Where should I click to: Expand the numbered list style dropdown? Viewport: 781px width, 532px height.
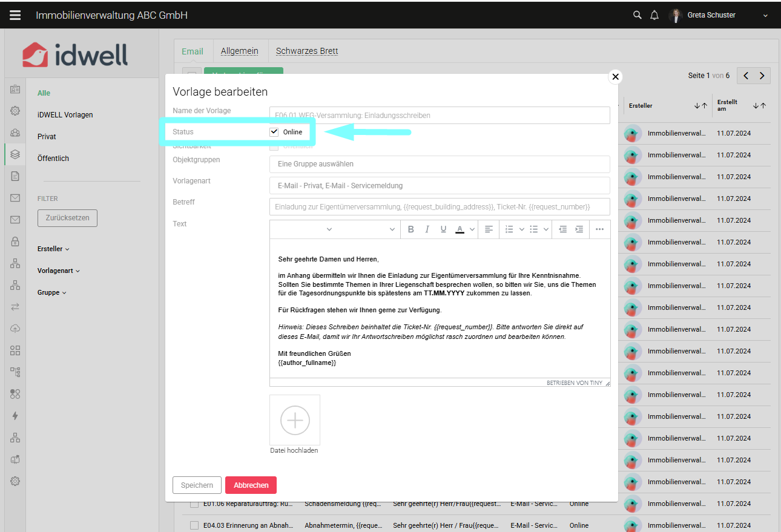pyautogui.click(x=521, y=229)
